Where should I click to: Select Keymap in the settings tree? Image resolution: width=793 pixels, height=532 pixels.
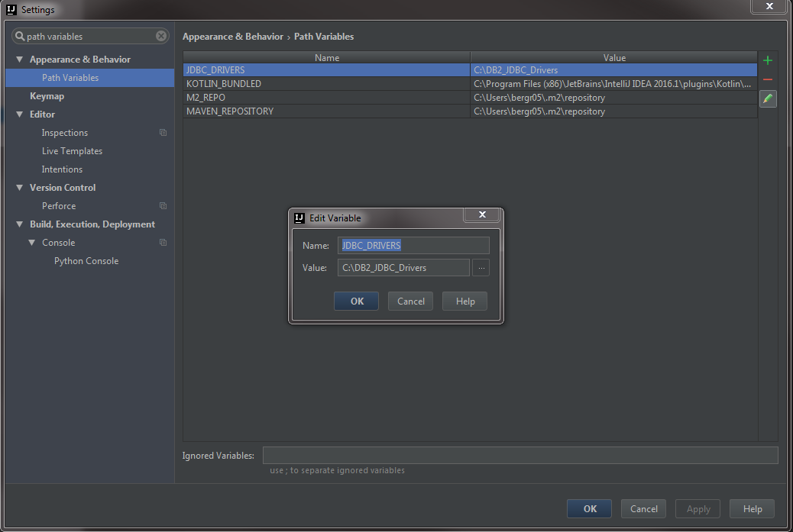tap(47, 96)
